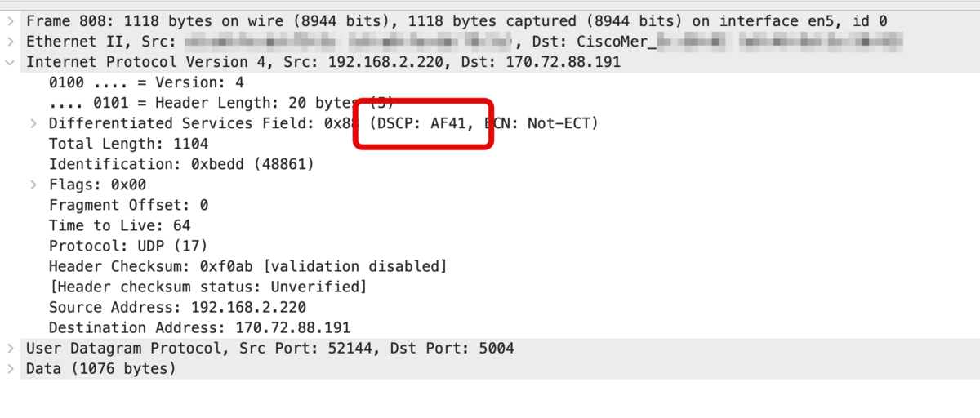Image resolution: width=980 pixels, height=418 pixels.
Task: Select the Fragment Offset: 0 line
Action: [x=128, y=205]
